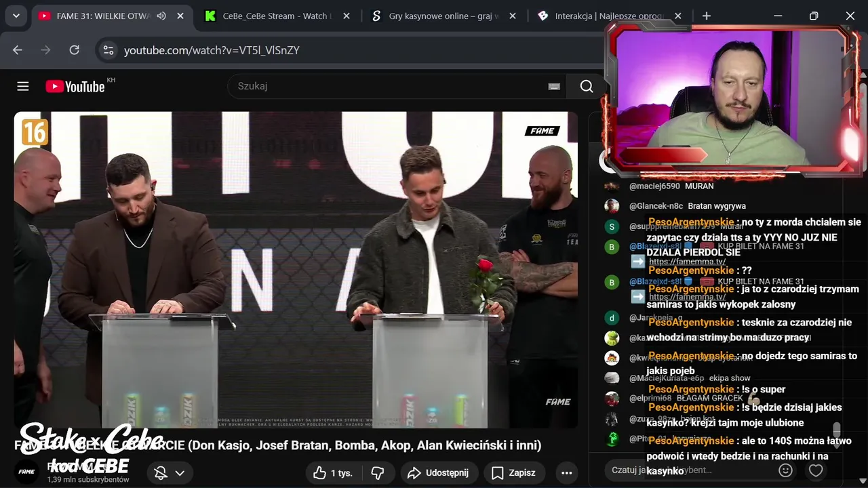
Task: Open green S avatar in chat
Action: coord(612,227)
